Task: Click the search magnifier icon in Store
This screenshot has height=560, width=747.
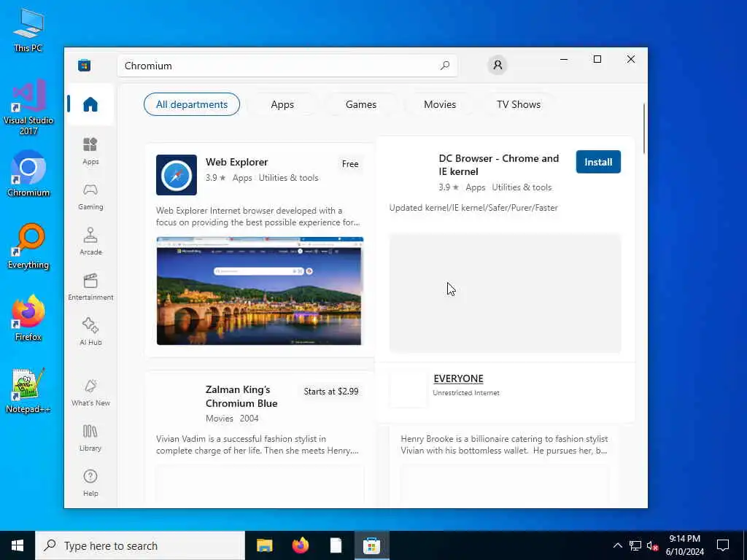Action: [x=445, y=66]
